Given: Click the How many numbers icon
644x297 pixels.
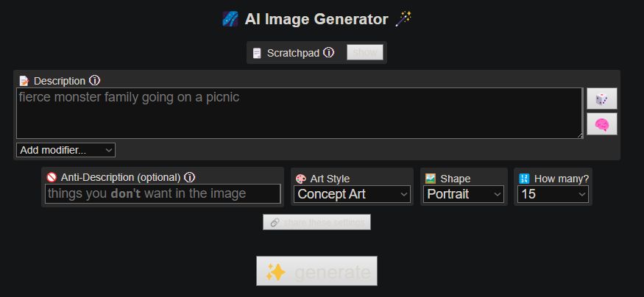Looking at the screenshot, I should (524, 179).
